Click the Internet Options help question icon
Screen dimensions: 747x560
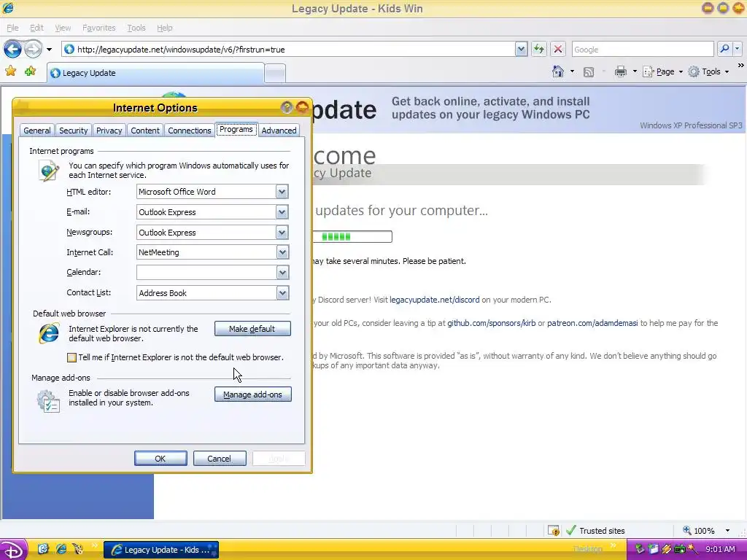click(x=286, y=107)
